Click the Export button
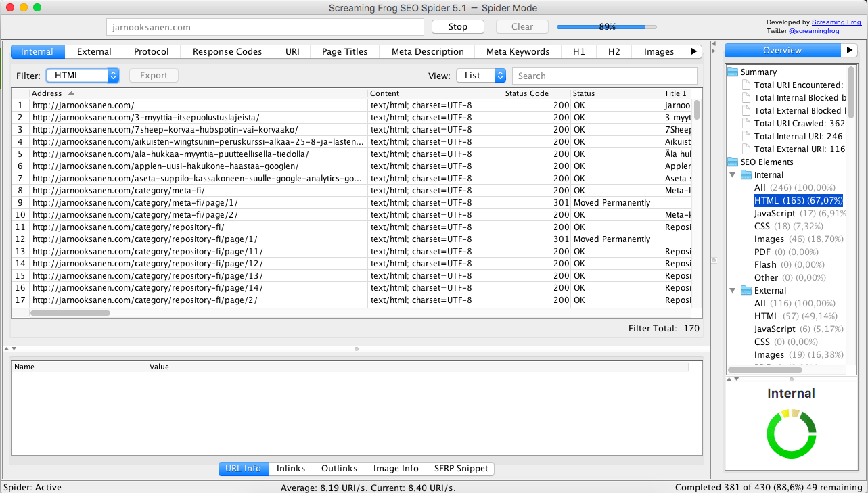 tap(154, 76)
